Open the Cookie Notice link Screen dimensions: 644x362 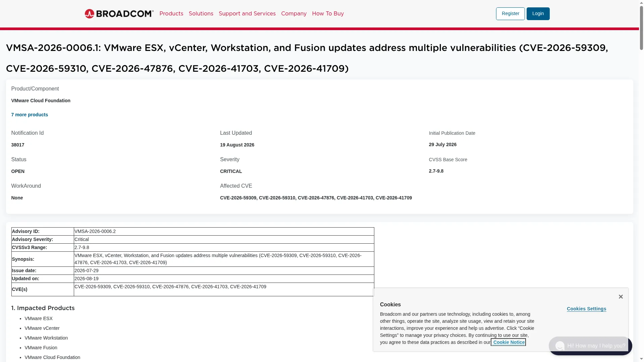508,342
